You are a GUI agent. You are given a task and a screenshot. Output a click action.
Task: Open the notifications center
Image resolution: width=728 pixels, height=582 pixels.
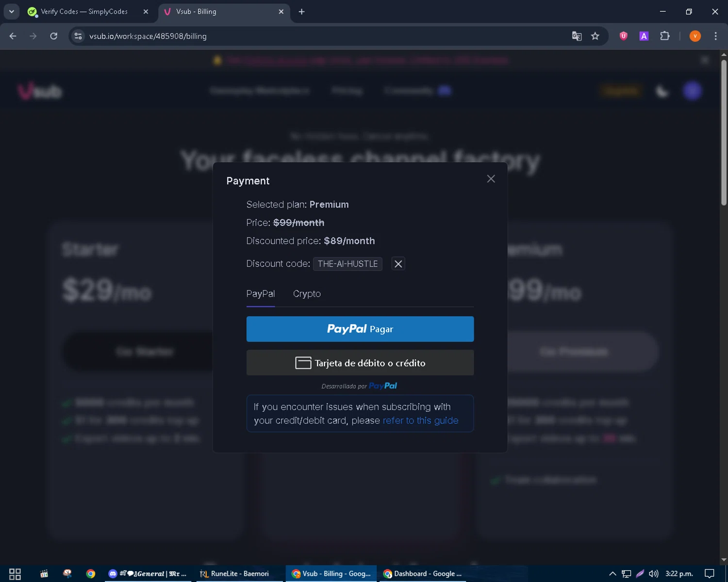pos(710,574)
